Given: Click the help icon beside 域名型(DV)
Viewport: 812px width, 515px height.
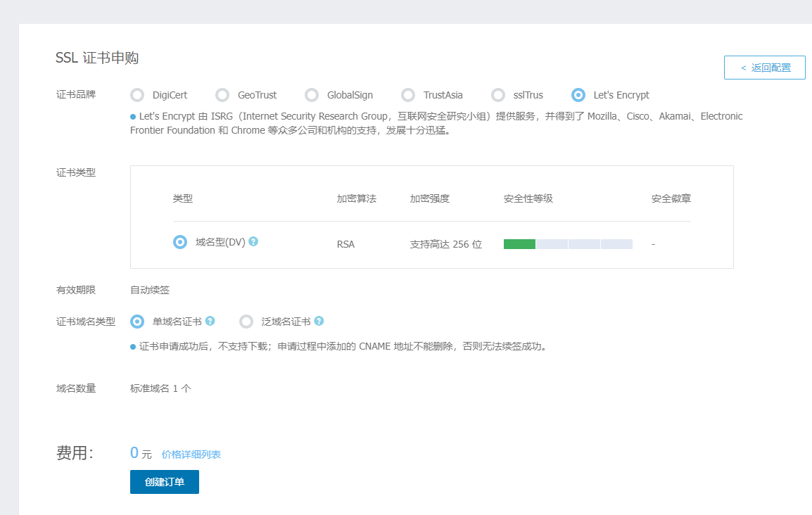Looking at the screenshot, I should click(x=253, y=241).
